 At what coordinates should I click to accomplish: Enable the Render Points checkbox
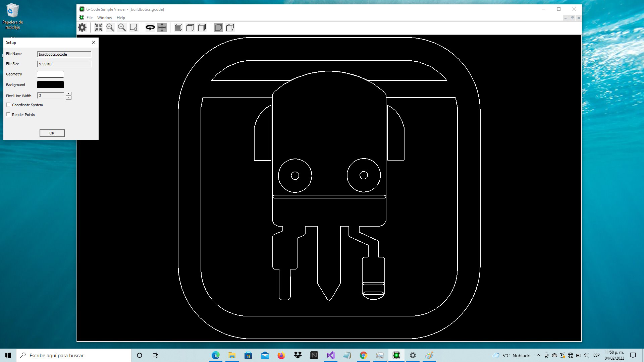point(8,114)
